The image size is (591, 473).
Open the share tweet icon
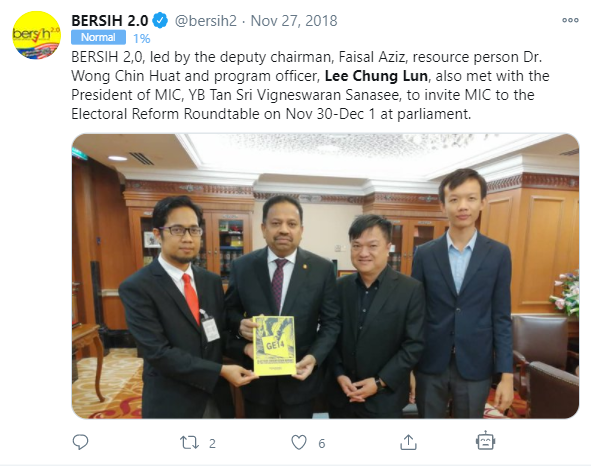(408, 442)
